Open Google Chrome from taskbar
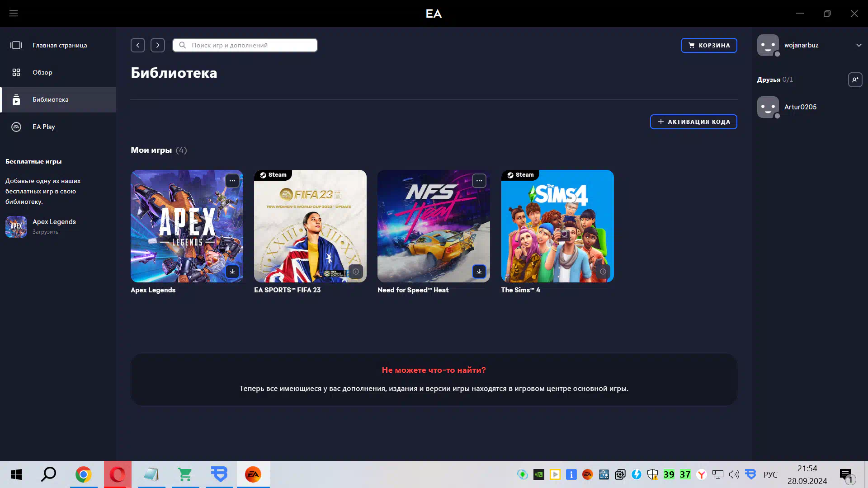Screen dimensions: 868x488 click(x=83, y=474)
